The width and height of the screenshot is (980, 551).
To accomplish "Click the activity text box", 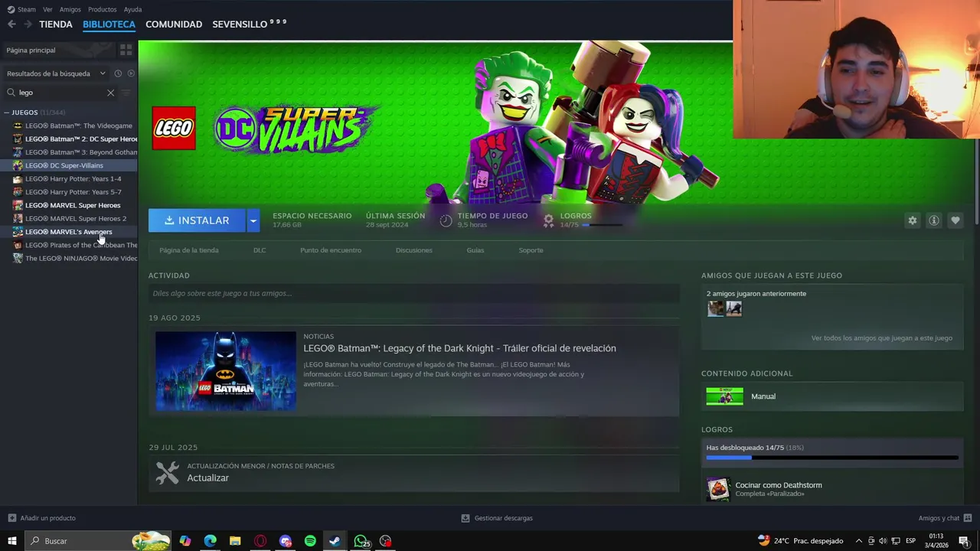I will (x=413, y=293).
